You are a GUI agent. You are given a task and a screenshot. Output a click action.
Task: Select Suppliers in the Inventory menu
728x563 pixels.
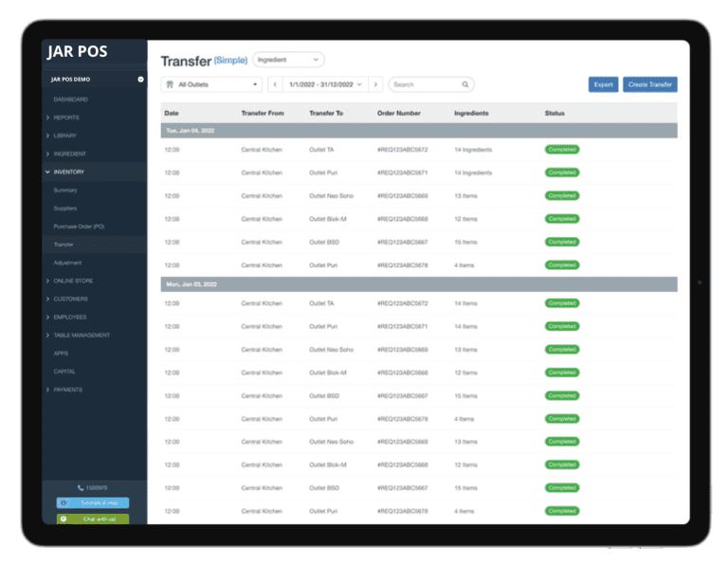[x=65, y=209]
